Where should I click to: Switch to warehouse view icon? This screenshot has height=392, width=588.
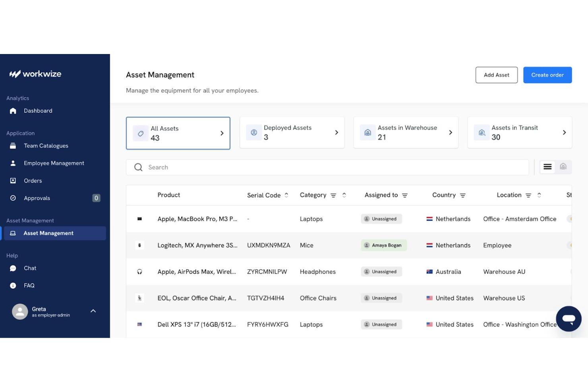tap(563, 166)
